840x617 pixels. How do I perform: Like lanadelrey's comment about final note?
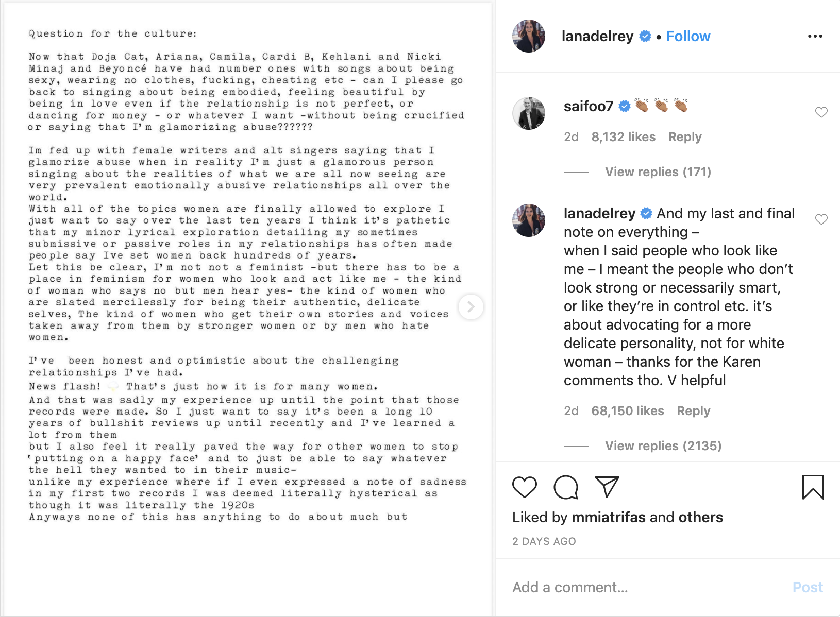[821, 219]
